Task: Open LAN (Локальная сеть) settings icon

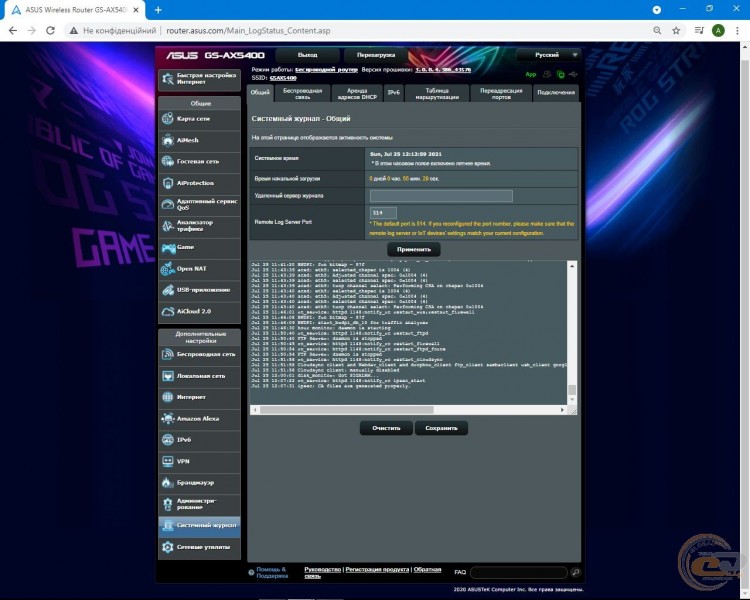Action: coord(167,376)
